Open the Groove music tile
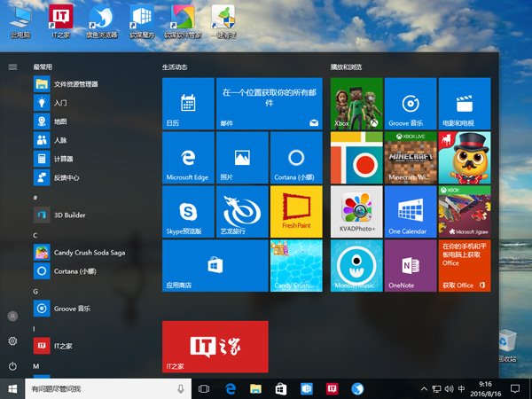This screenshot has height=399, width=532. click(411, 104)
